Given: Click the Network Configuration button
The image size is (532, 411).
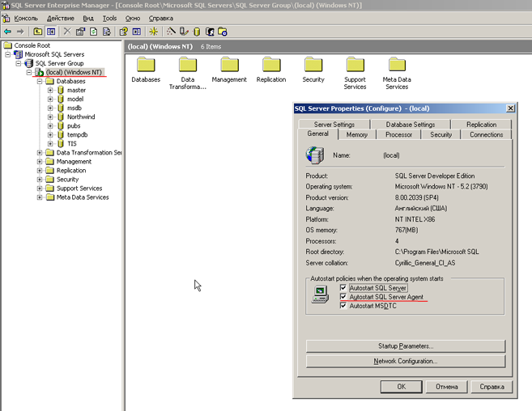Looking at the screenshot, I should 406,361.
